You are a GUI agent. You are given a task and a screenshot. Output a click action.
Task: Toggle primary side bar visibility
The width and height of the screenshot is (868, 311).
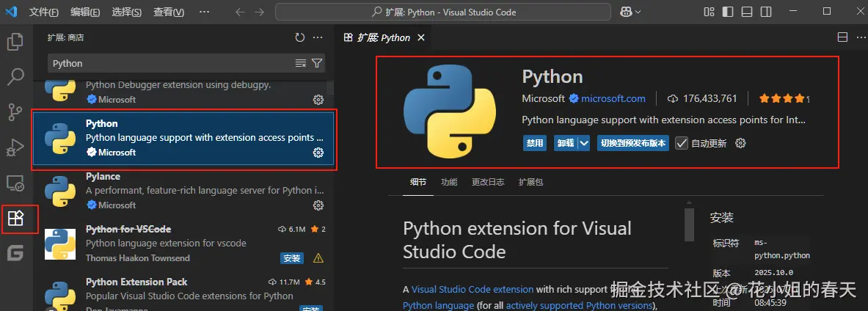(x=728, y=12)
